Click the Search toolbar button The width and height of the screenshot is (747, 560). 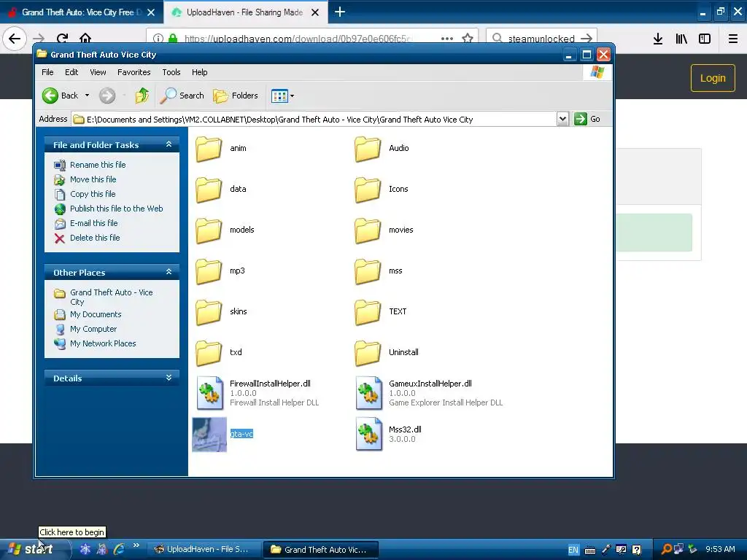click(182, 96)
